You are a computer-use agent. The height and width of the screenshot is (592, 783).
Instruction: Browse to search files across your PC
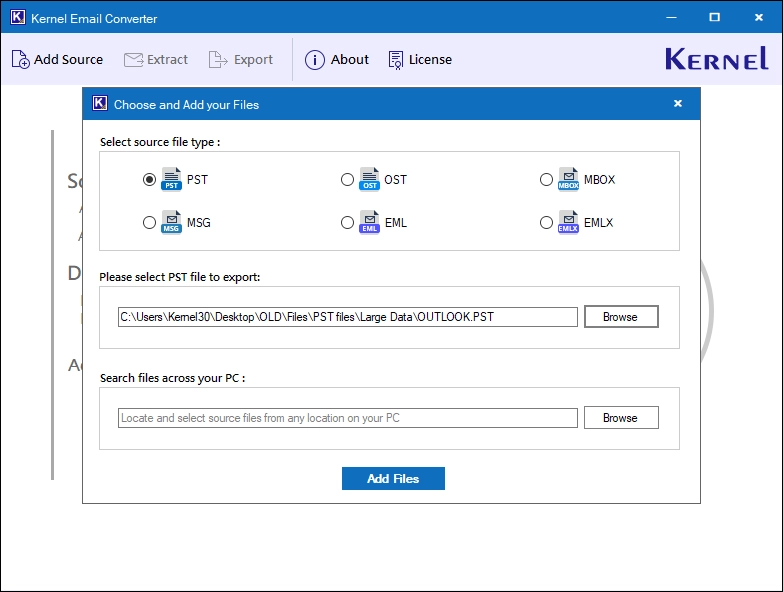[x=621, y=418]
